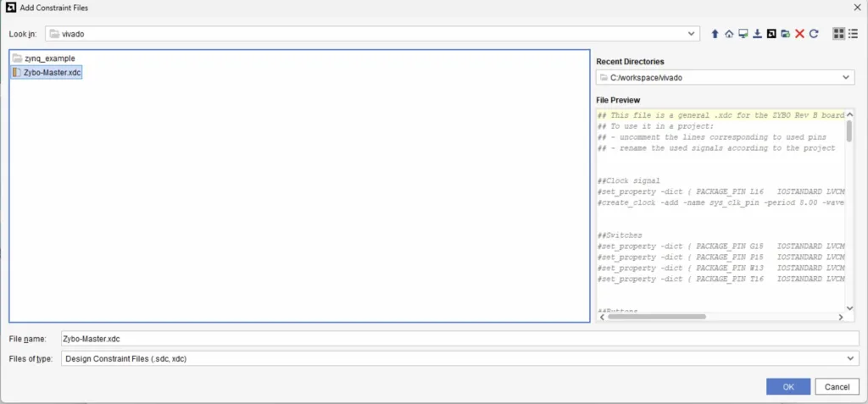Confirm with the OK button

(787, 387)
